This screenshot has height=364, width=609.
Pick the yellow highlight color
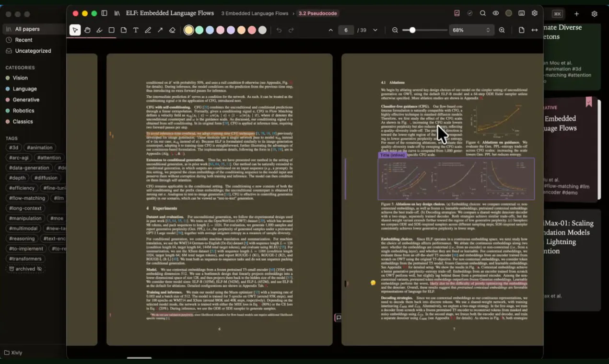189,30
